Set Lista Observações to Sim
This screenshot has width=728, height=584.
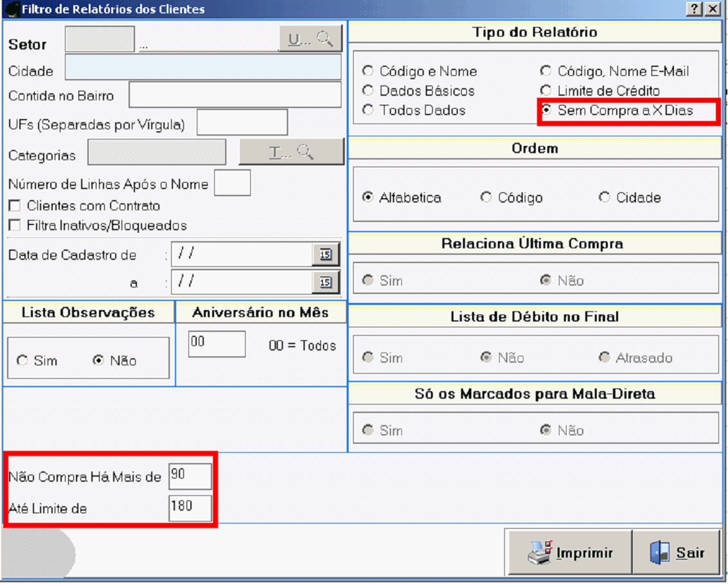click(23, 361)
